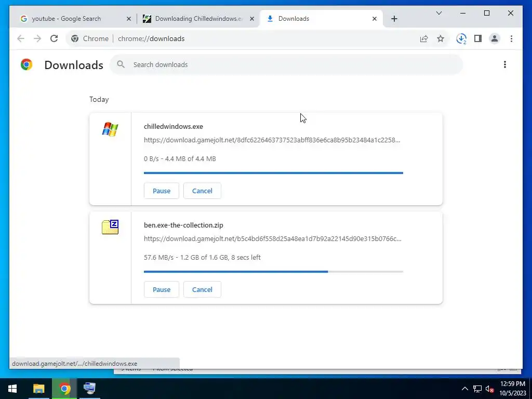Reload the downloads page
This screenshot has width=532, height=399.
(54, 38)
